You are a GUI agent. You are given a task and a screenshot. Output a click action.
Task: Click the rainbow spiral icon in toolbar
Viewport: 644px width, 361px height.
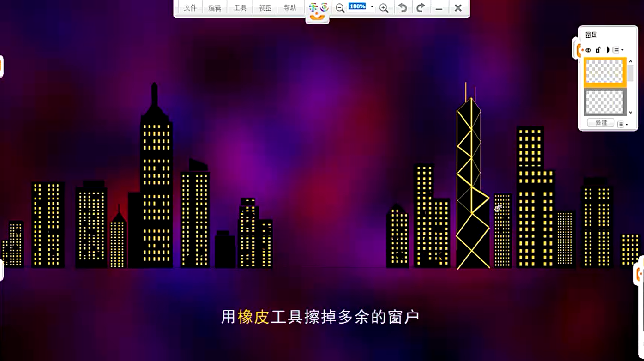[325, 7]
